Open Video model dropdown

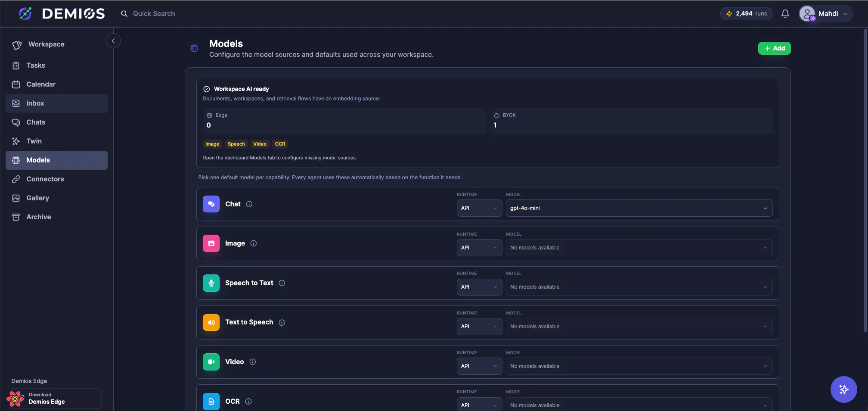pos(639,366)
